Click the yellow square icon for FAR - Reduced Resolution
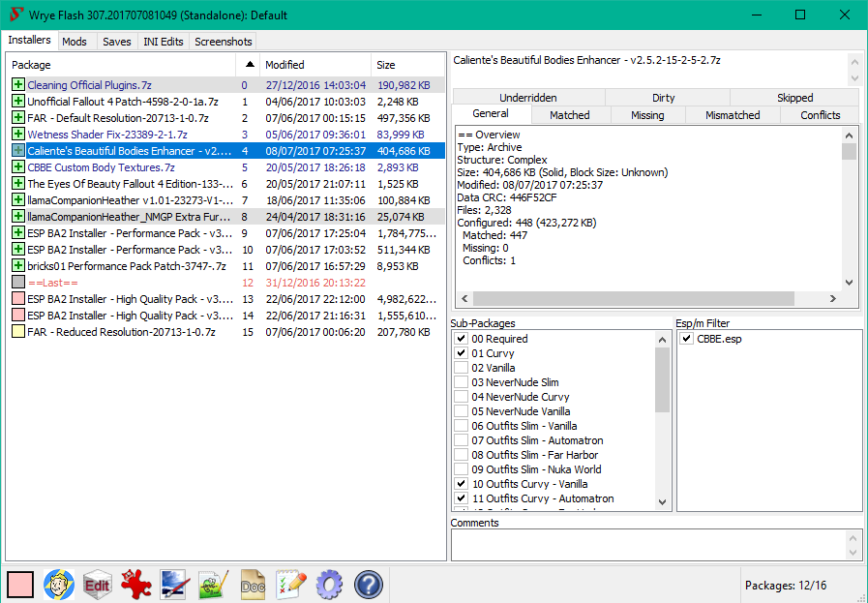868x603 pixels. pyautogui.click(x=18, y=332)
